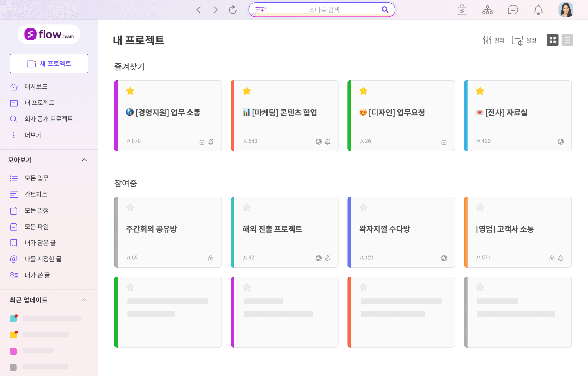Star the 주간회의 공유방 project
The image size is (588, 376).
tap(130, 208)
